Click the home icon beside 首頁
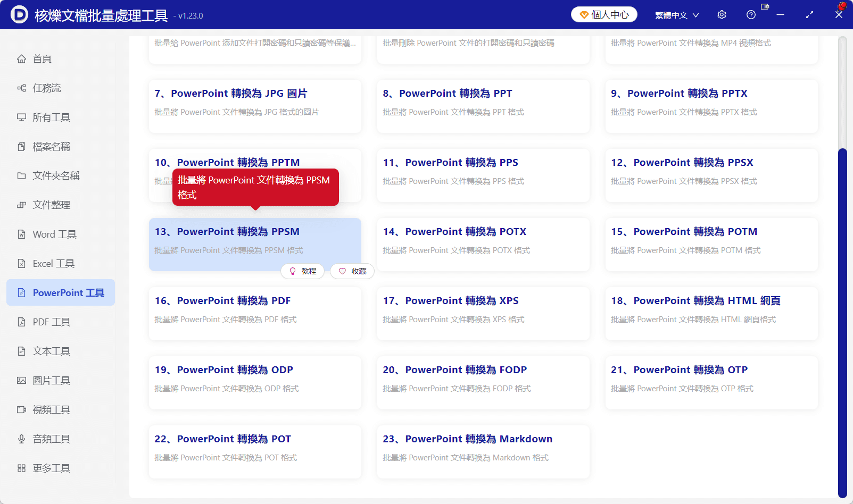 tap(21, 59)
